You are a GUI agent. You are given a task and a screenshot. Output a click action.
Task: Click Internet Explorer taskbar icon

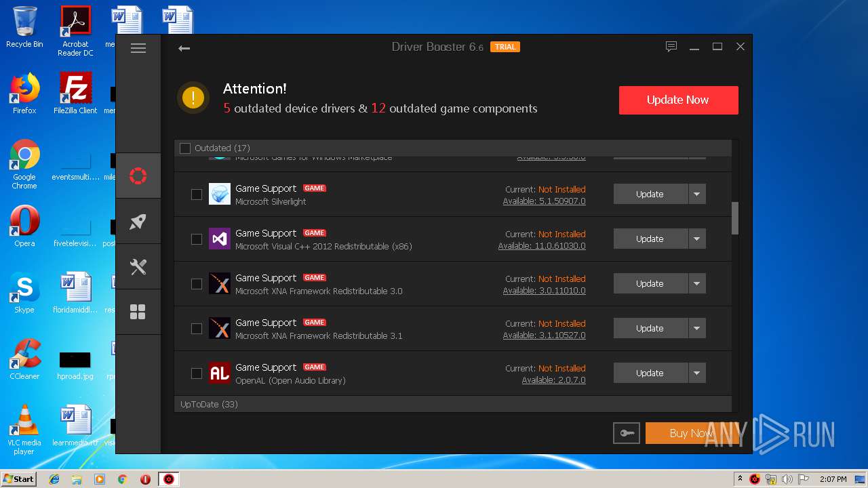tap(54, 479)
